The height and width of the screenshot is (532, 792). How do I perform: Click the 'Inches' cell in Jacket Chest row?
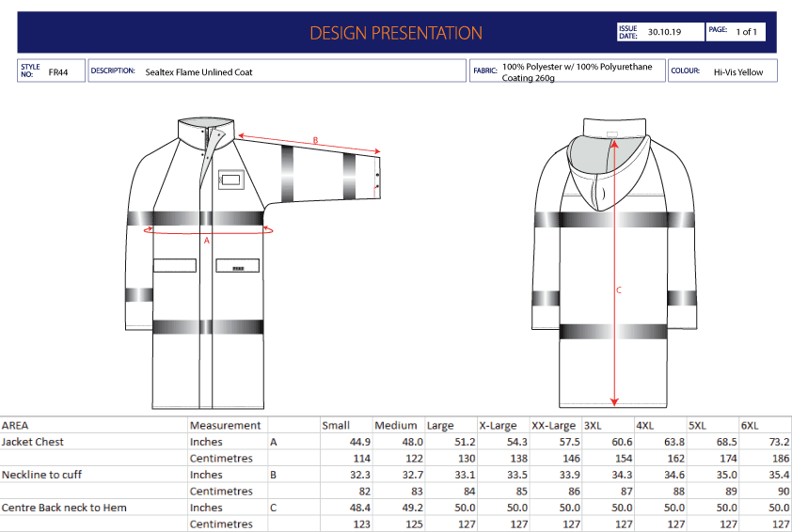click(206, 442)
